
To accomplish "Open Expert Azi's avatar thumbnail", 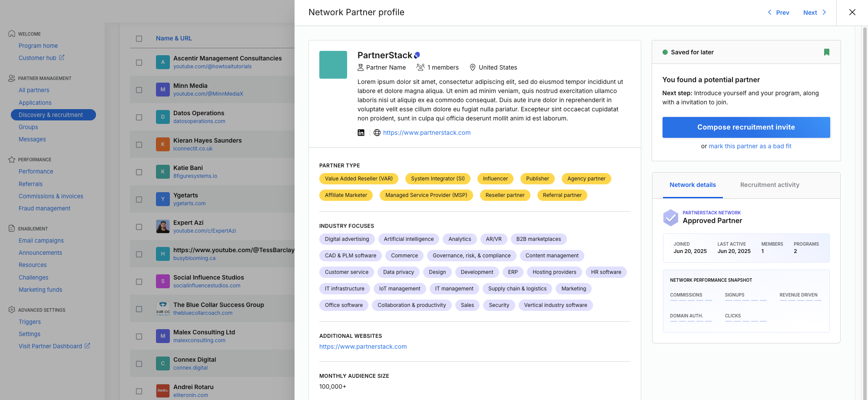I will 162,227.
